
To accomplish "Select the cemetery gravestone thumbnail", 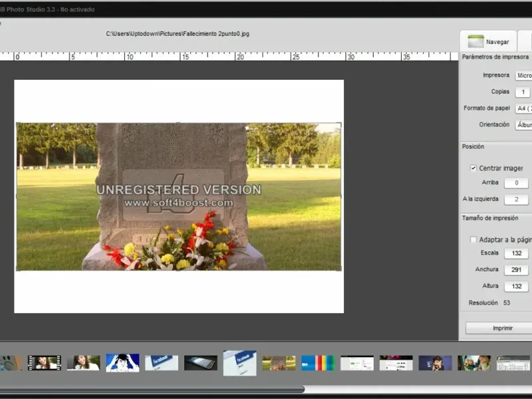I will (x=279, y=362).
